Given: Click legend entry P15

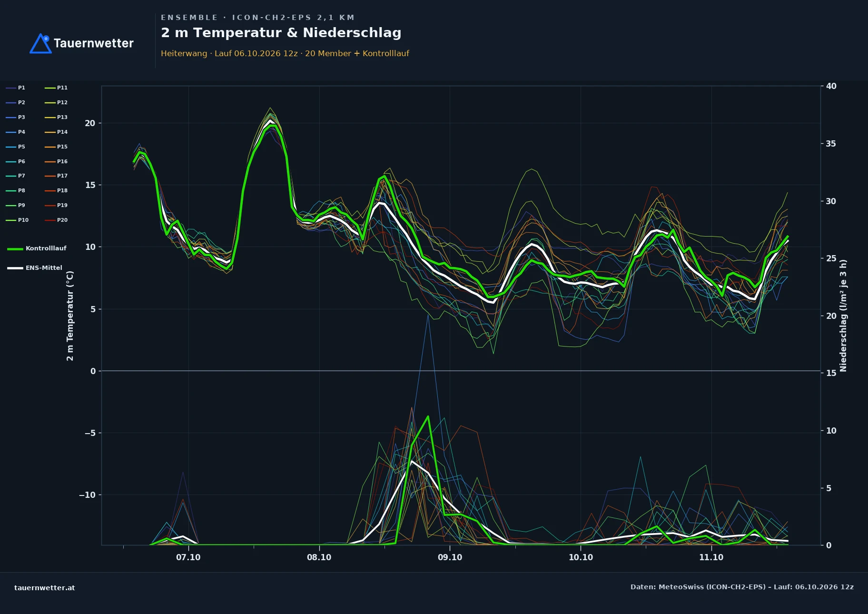Looking at the screenshot, I should (x=56, y=147).
